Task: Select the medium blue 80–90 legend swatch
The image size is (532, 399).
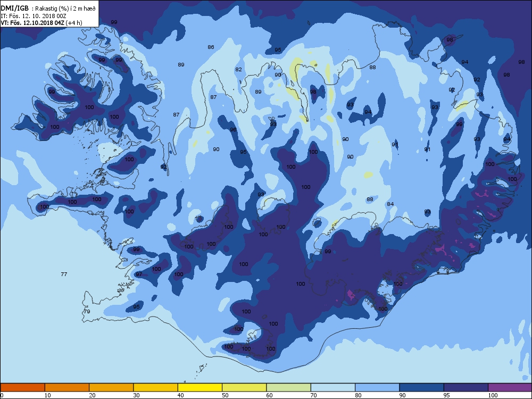Action: pos(377,387)
